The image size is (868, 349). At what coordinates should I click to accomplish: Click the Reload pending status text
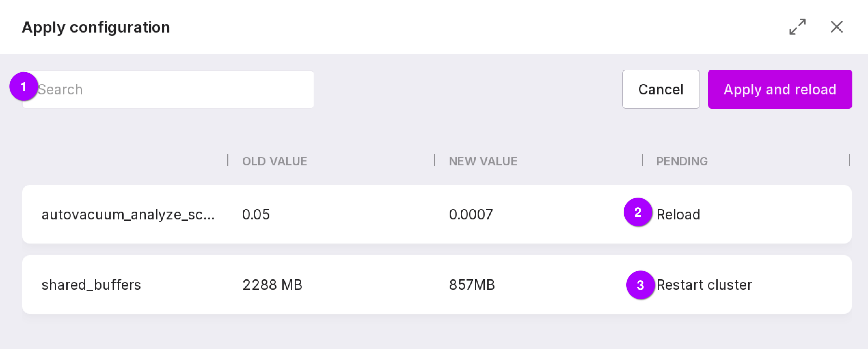(678, 215)
